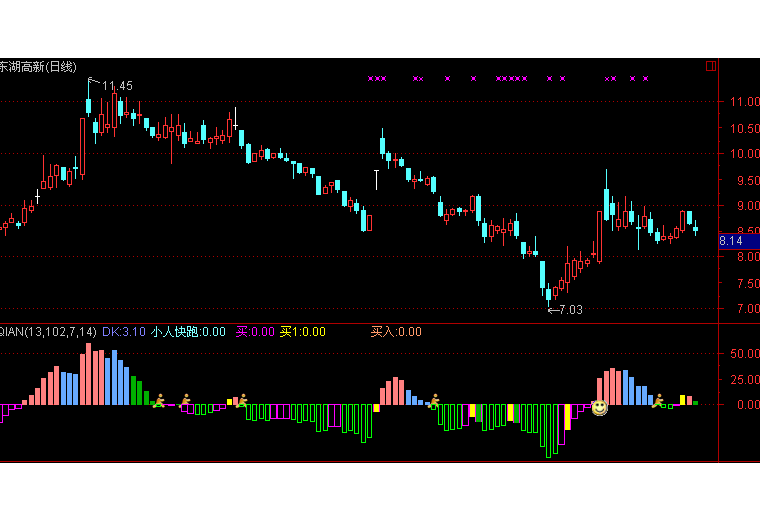
Task: Click the leftmost running man sell icon
Action: [x=158, y=401]
